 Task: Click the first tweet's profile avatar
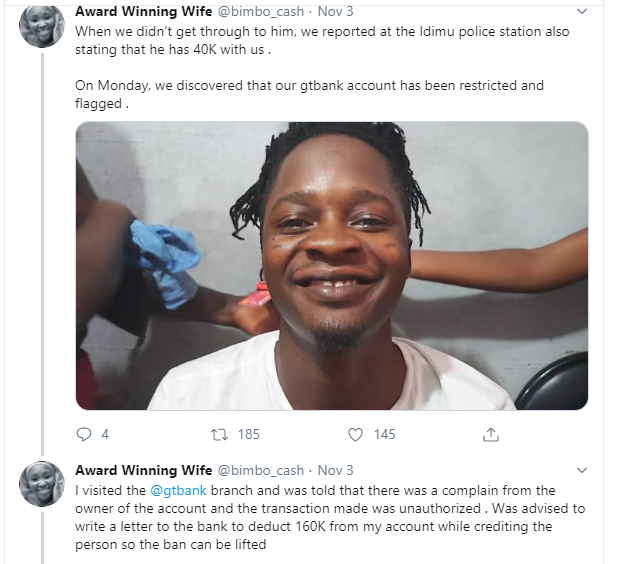click(43, 27)
